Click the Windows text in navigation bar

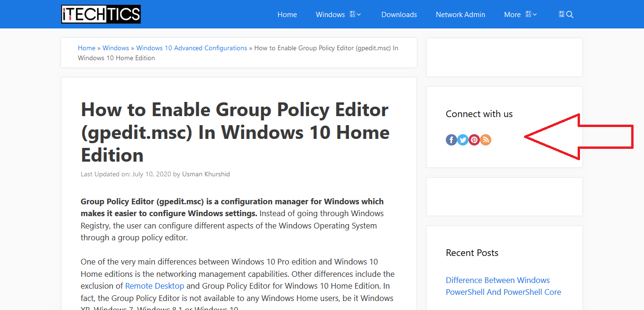[x=331, y=15]
